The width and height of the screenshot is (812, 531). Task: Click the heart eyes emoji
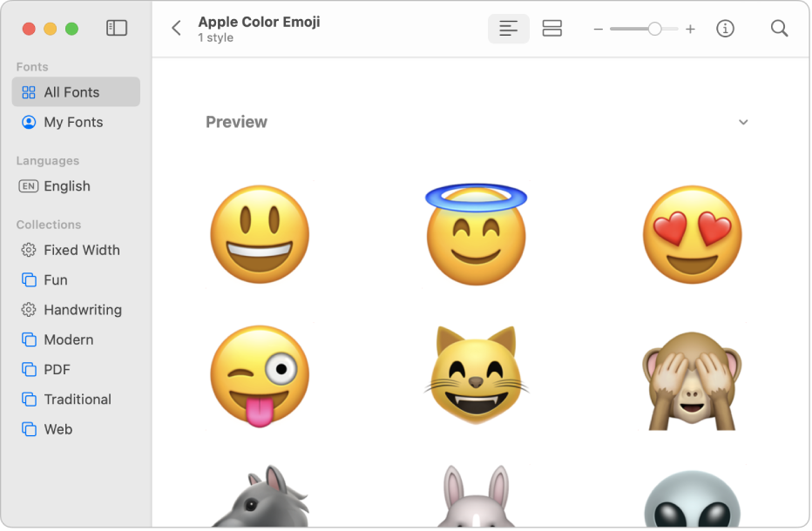pyautogui.click(x=692, y=234)
